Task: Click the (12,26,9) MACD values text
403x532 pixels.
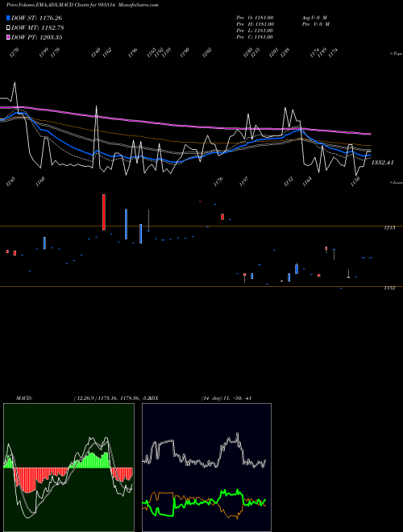Action: [x=111, y=398]
